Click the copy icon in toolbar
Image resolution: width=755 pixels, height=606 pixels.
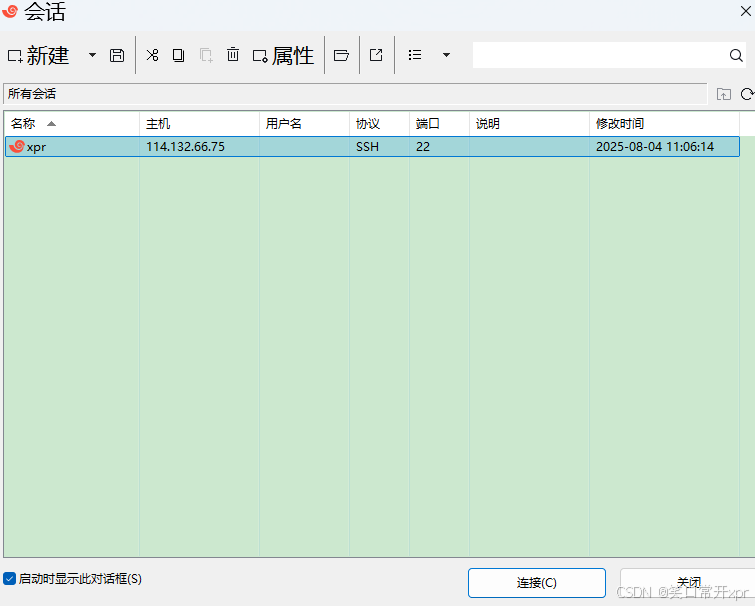point(178,56)
